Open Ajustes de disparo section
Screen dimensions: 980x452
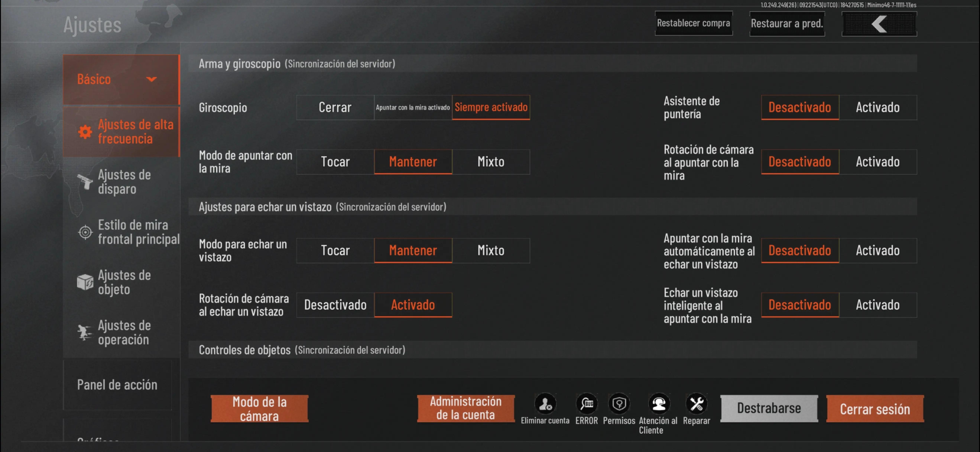tap(121, 182)
